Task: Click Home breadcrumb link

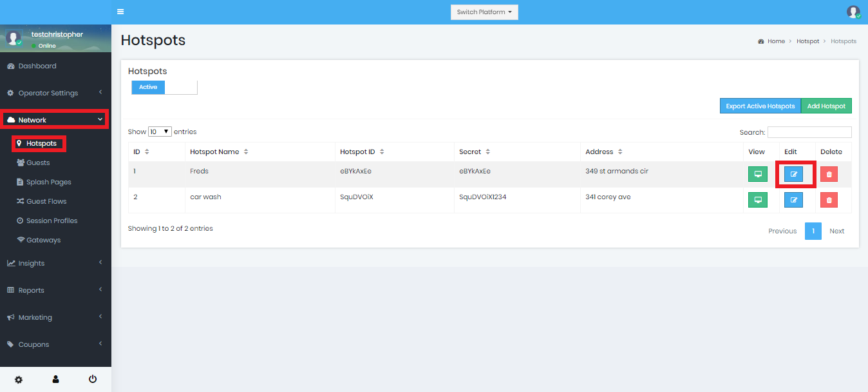Action: tap(776, 41)
